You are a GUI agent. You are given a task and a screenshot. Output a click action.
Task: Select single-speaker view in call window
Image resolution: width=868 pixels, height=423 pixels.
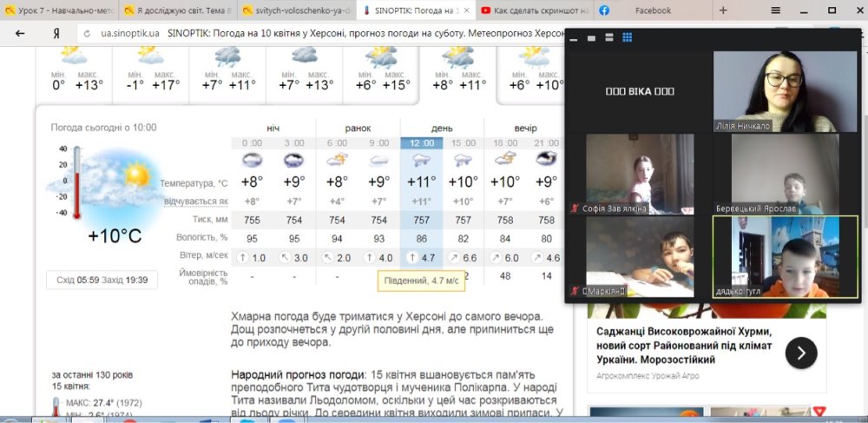click(x=591, y=37)
